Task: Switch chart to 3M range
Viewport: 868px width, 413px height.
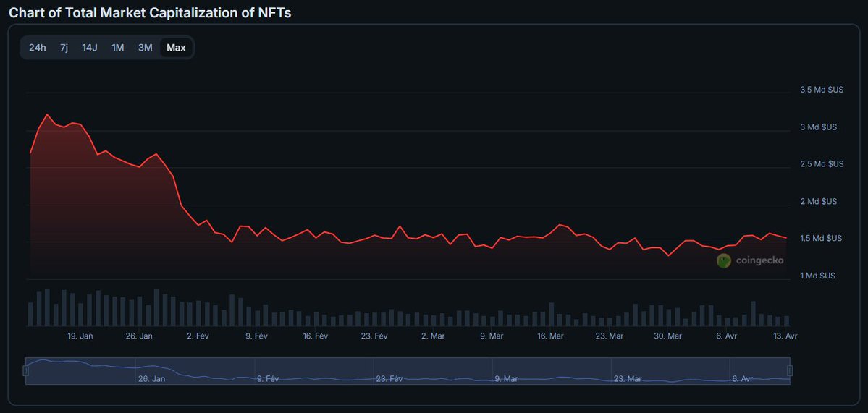Action: coord(146,48)
